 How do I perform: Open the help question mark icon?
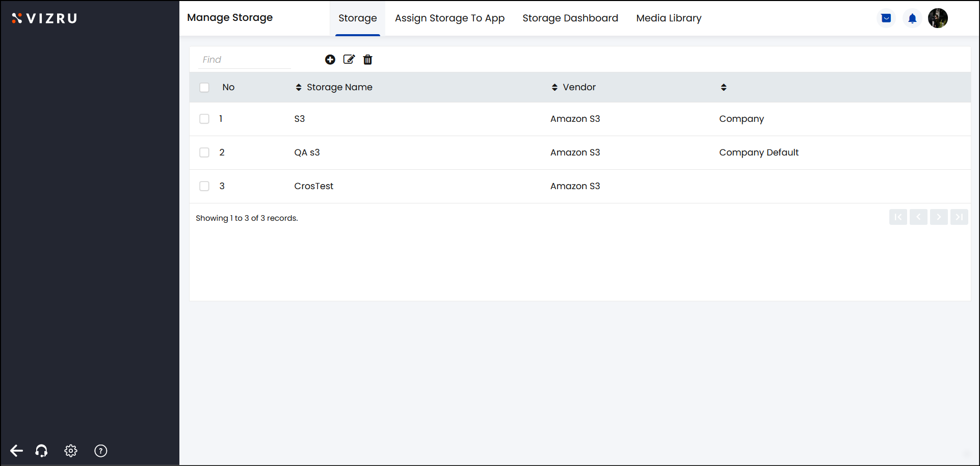101,451
